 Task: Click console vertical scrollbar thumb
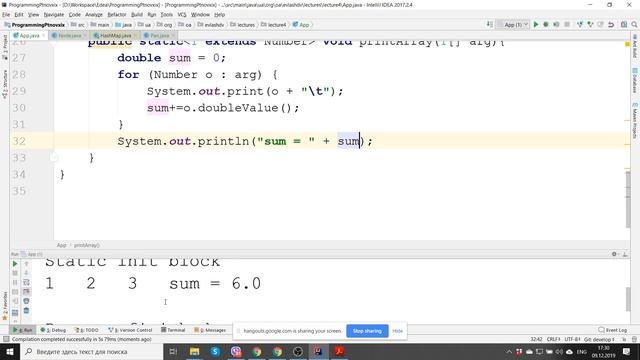pos(628,300)
